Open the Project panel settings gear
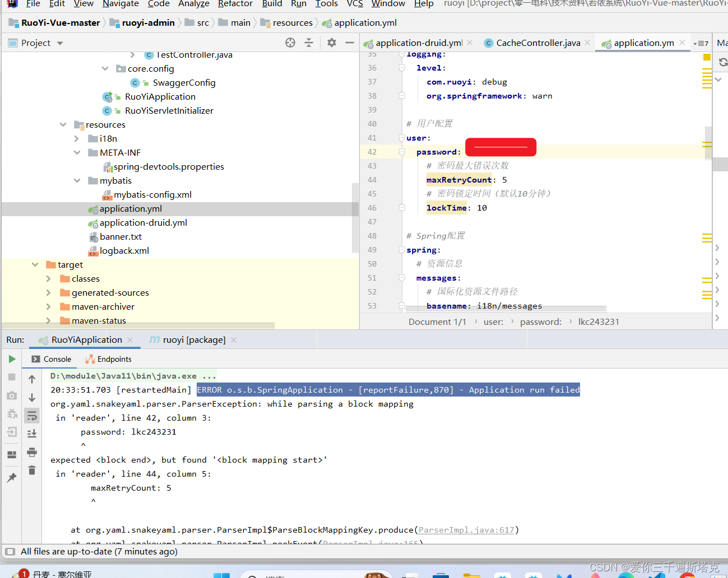 (x=331, y=42)
